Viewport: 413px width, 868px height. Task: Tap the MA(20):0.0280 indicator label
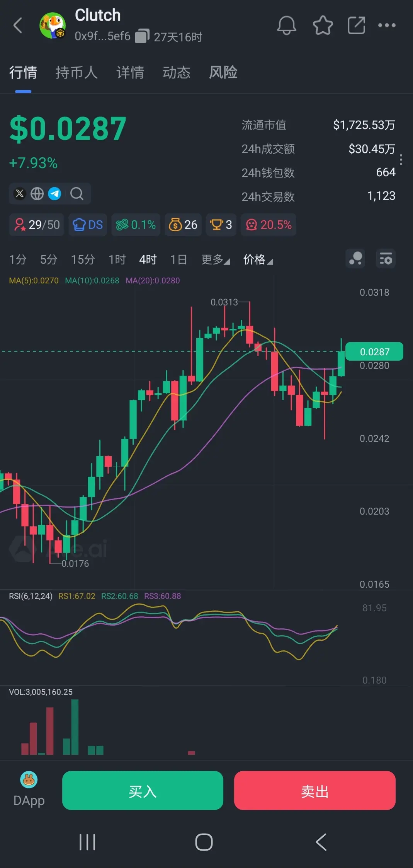coord(153,281)
